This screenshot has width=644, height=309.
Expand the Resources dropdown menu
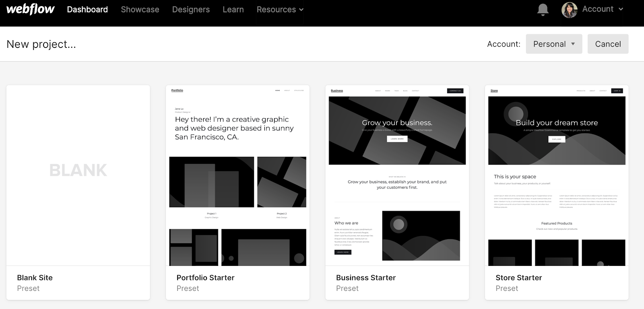280,9
